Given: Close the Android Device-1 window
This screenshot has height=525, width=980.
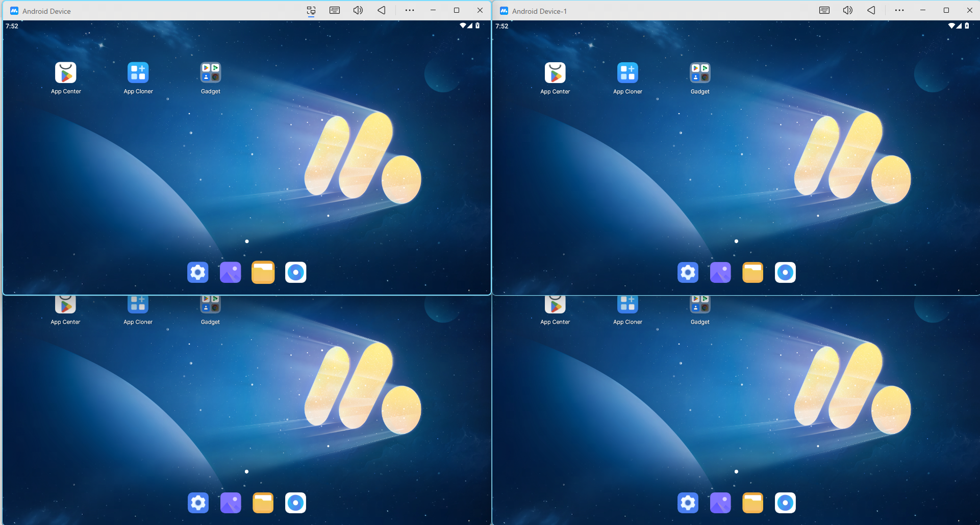Looking at the screenshot, I should tap(970, 10).
